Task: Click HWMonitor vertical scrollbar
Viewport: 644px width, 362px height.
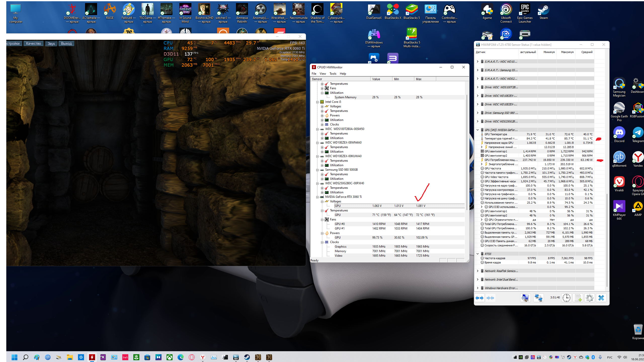Action: [x=467, y=151]
